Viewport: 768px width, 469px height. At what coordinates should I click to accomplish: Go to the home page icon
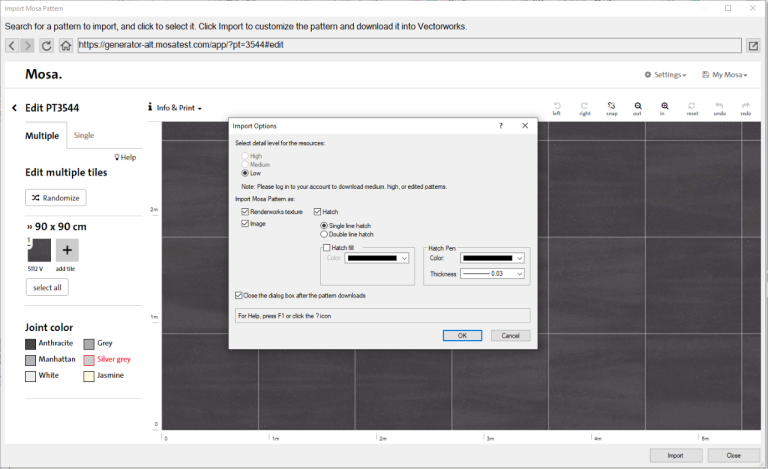tap(65, 45)
